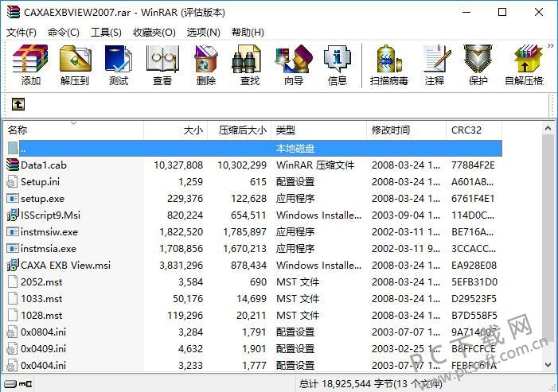
Task: Go up one folder level icon
Action: (18, 104)
